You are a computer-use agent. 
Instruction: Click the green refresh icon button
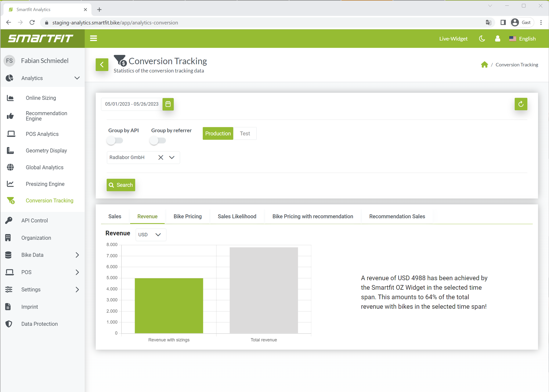521,104
